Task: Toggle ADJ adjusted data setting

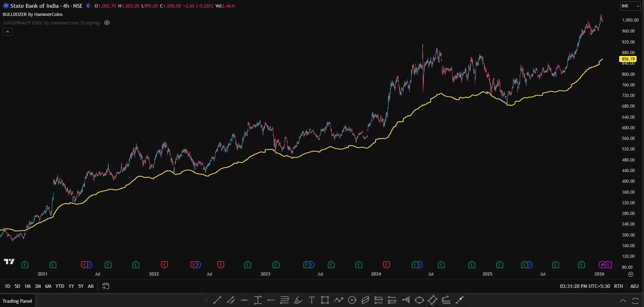Action: click(634, 286)
